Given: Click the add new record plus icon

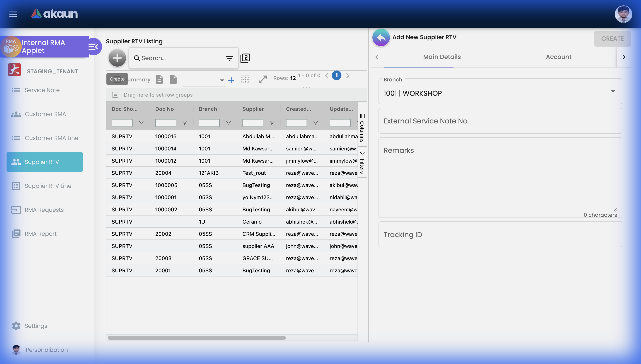Looking at the screenshot, I should click(x=117, y=58).
